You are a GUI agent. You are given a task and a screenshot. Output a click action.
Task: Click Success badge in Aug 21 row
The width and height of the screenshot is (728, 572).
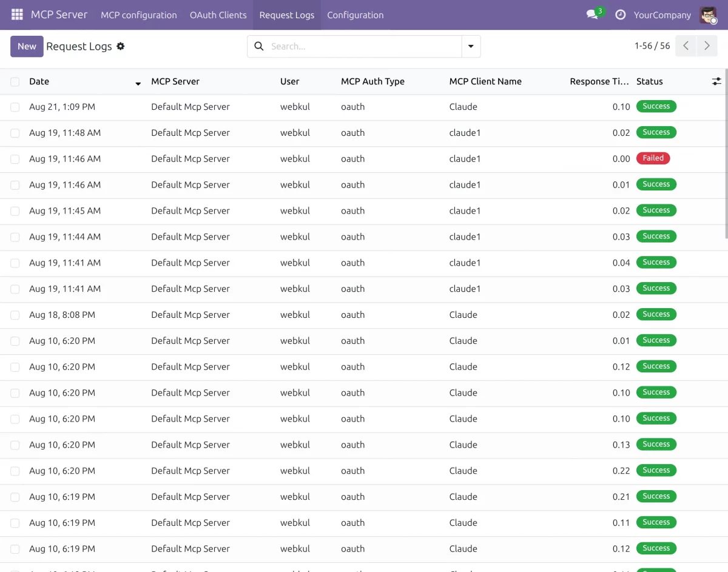(656, 106)
